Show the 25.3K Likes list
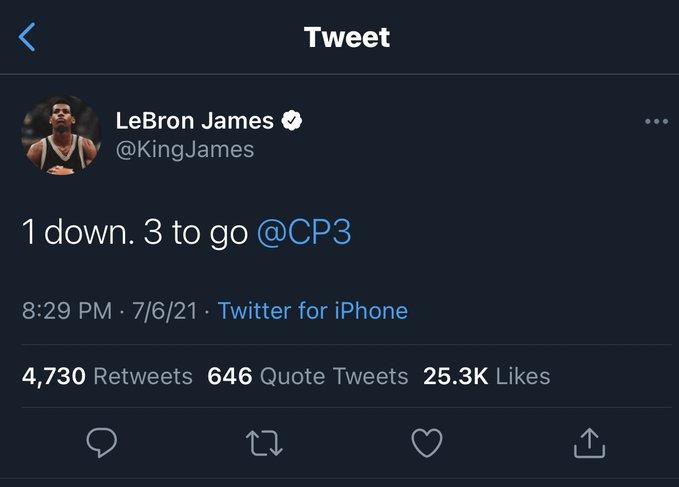Viewport: 679px width, 487px height. click(487, 376)
